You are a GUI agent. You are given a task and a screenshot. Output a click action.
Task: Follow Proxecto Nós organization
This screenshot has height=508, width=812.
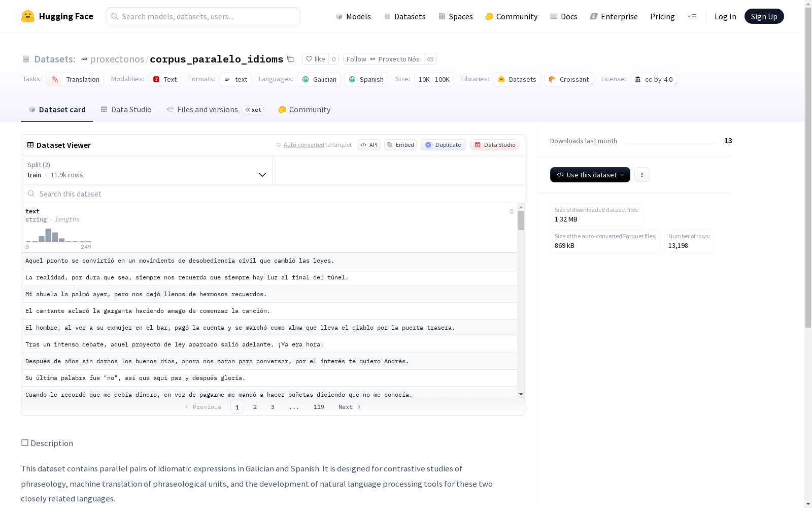(383, 59)
